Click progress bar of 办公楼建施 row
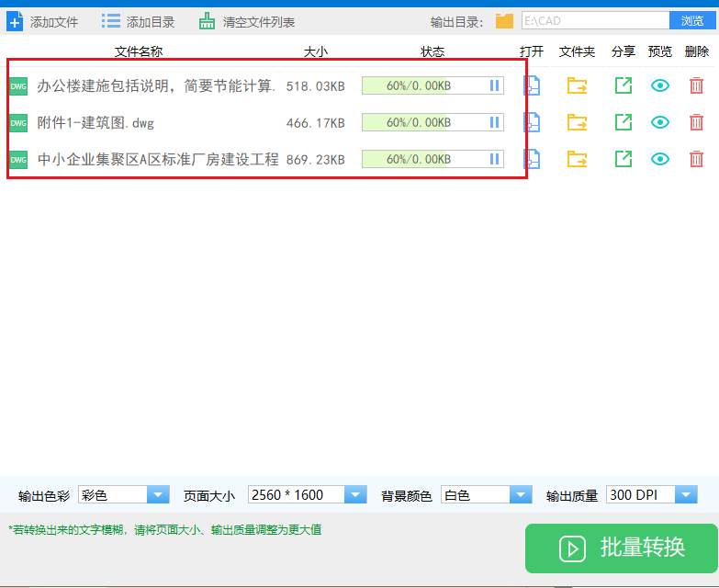This screenshot has height=588, width=719. (x=433, y=85)
